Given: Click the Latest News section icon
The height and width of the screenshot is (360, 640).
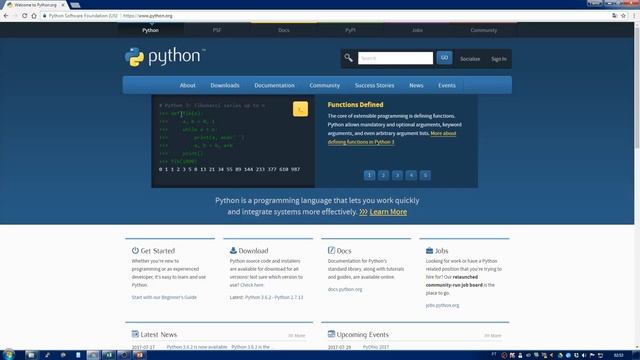Looking at the screenshot, I should click(135, 334).
